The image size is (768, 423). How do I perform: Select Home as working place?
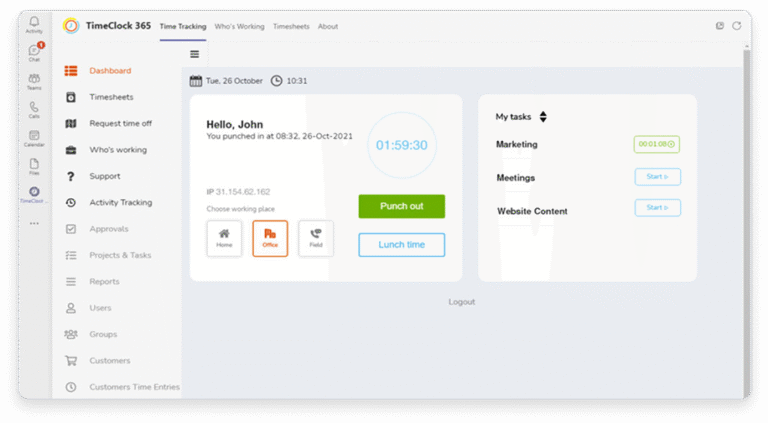(224, 238)
